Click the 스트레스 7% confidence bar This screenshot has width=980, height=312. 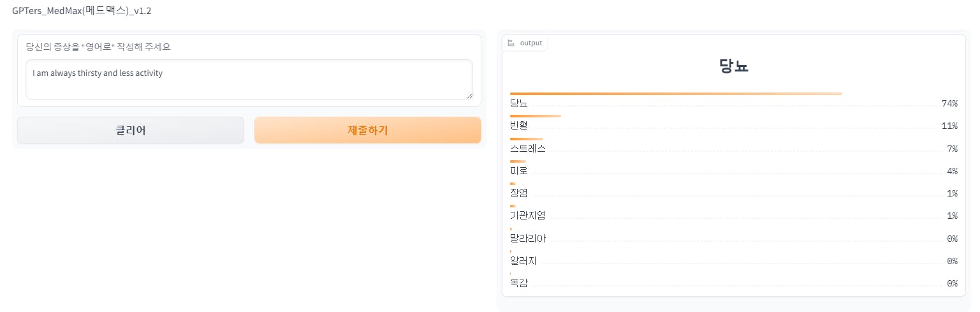pyautogui.click(x=526, y=138)
